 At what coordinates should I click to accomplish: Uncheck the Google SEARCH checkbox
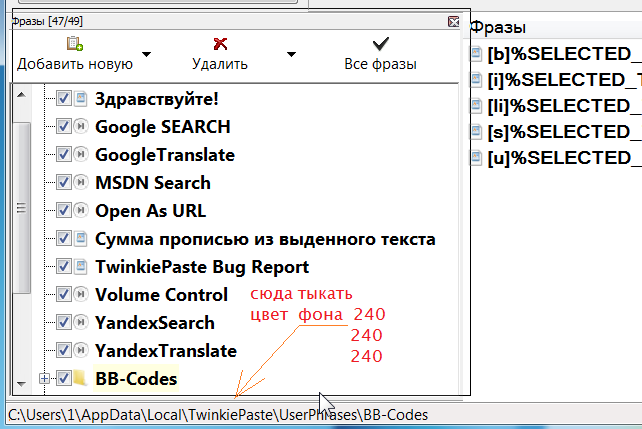pos(63,126)
